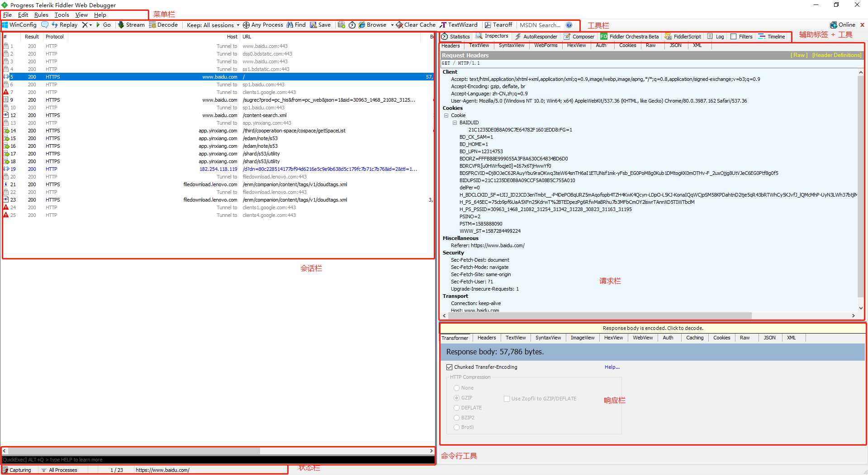Image resolution: width=868 pixels, height=475 pixels.
Task: Click the Tearoff button
Action: click(498, 25)
